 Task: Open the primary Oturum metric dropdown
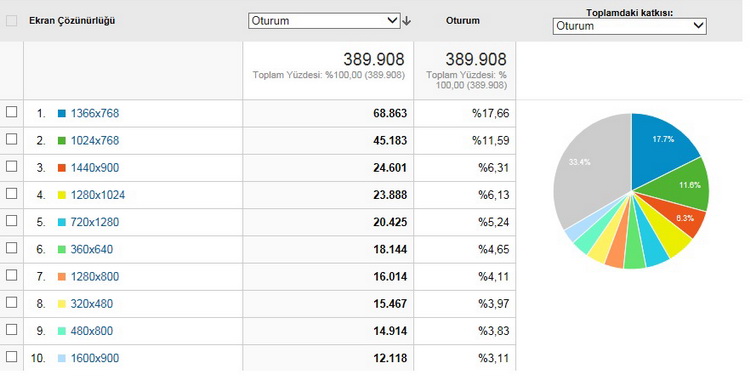pyautogui.click(x=324, y=21)
